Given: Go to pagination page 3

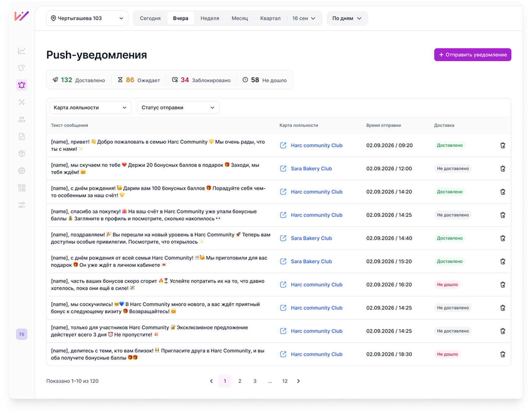Looking at the screenshot, I should point(255,381).
